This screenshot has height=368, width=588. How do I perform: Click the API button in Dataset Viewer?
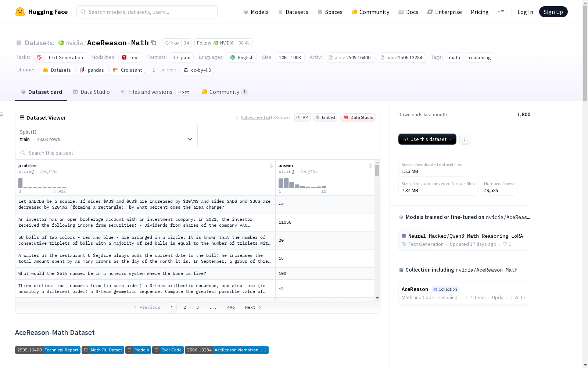point(302,117)
